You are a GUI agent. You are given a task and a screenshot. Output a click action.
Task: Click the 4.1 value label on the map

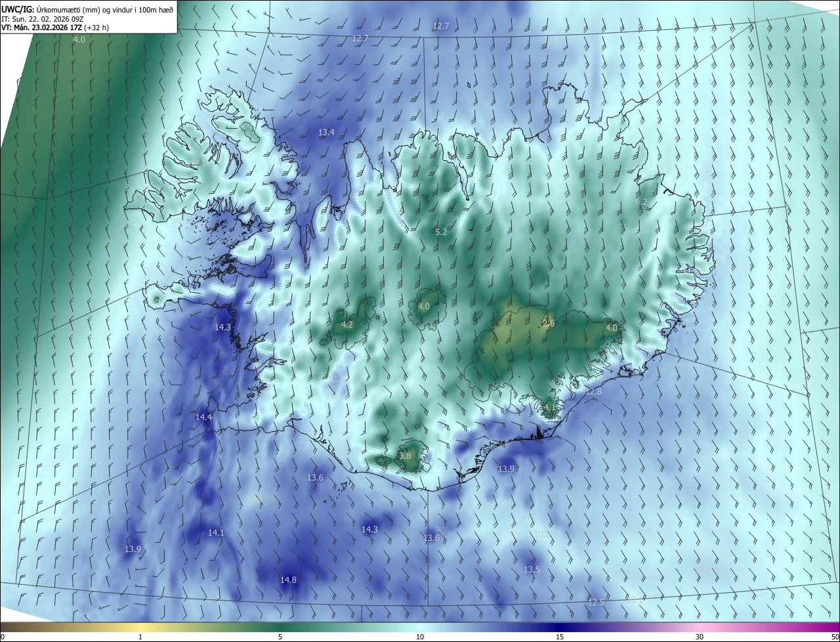pos(549,408)
